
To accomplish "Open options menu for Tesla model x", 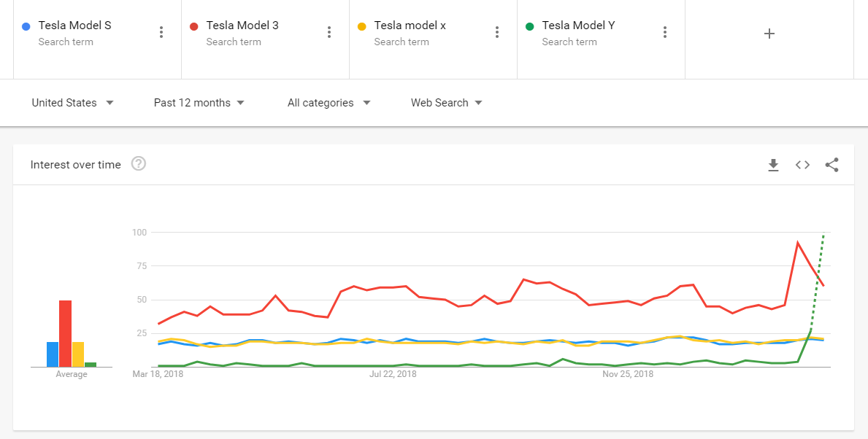I will pos(497,32).
